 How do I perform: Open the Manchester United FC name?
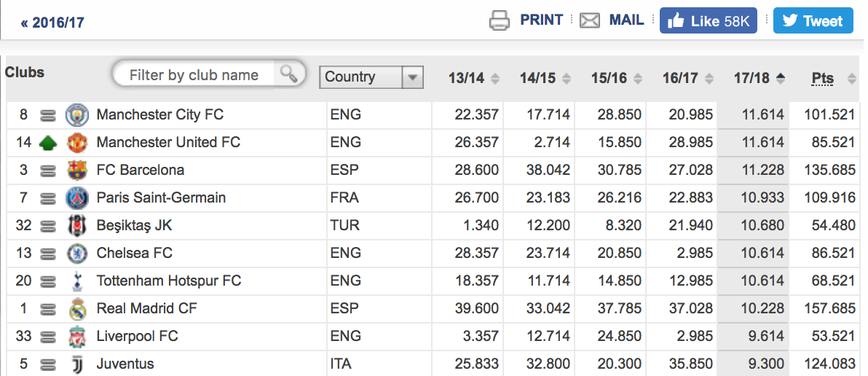click(x=168, y=142)
